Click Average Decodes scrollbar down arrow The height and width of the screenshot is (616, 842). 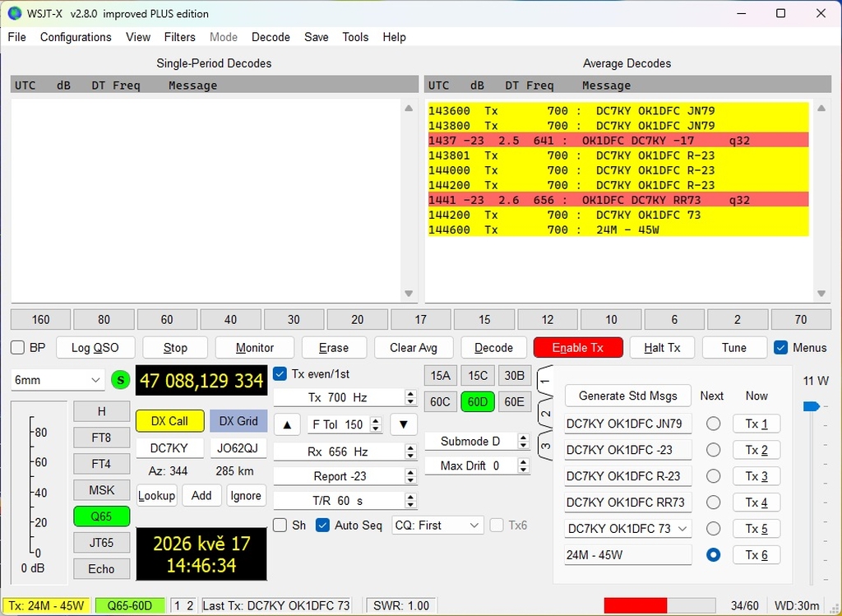click(821, 294)
